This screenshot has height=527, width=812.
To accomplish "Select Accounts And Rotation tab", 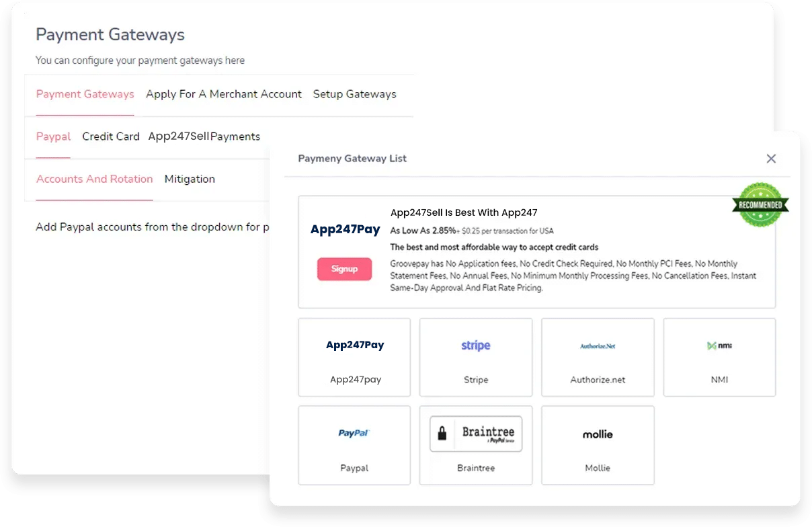I will 95,179.
